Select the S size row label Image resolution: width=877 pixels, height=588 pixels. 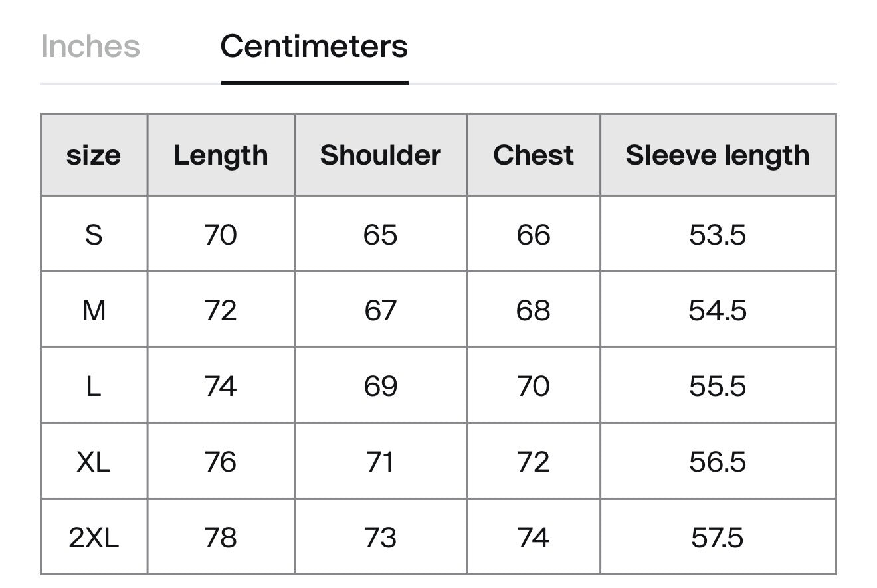[94, 235]
